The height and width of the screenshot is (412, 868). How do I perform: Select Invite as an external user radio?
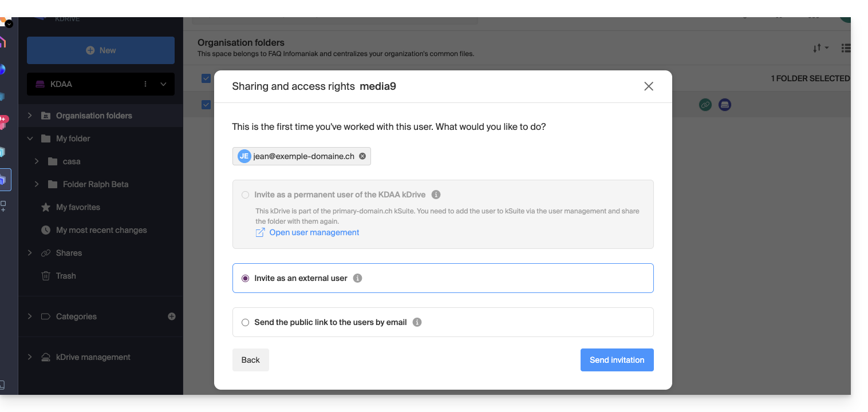click(246, 278)
